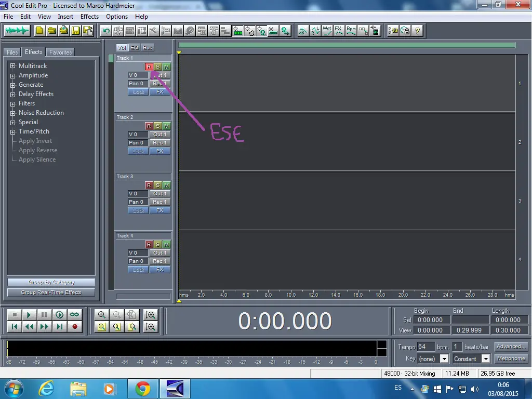
Task: Click the Undo toolbar icon
Action: pyautogui.click(x=106, y=31)
